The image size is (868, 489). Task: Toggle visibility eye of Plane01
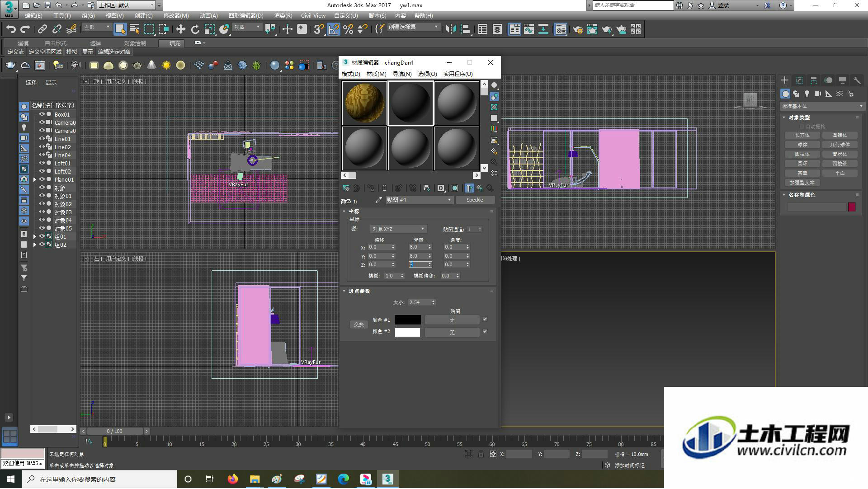click(42, 179)
